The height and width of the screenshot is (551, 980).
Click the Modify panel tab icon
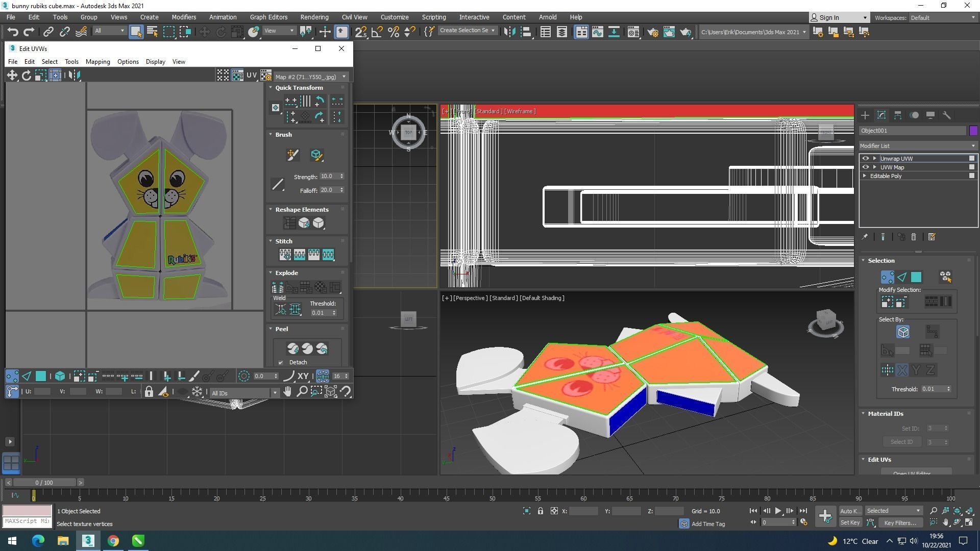(881, 115)
